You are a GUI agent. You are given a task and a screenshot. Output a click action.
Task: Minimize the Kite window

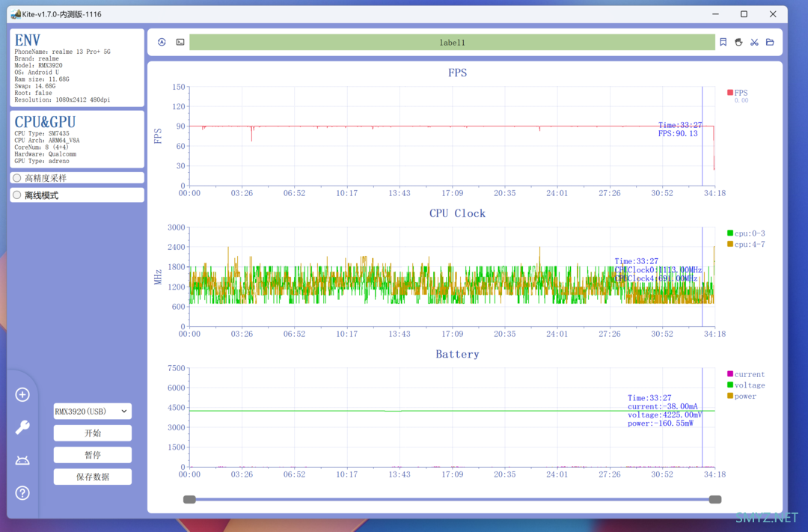click(715, 14)
